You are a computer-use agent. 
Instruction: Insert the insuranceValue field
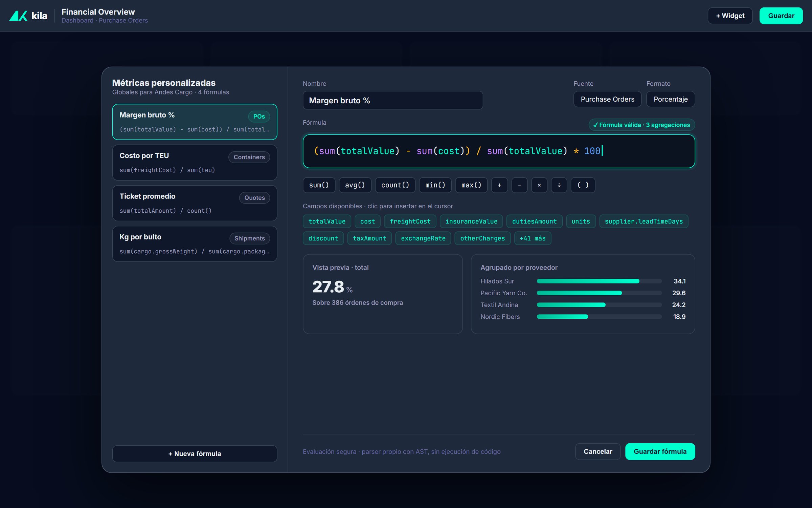click(x=471, y=221)
